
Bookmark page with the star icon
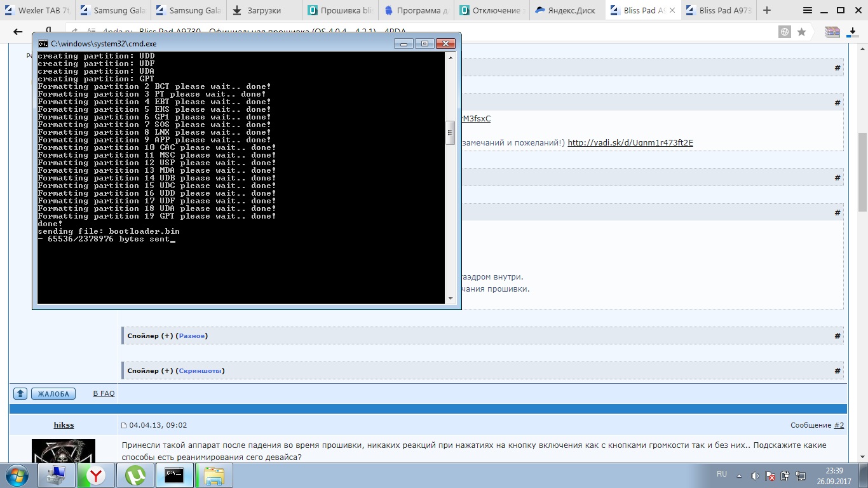tap(802, 32)
